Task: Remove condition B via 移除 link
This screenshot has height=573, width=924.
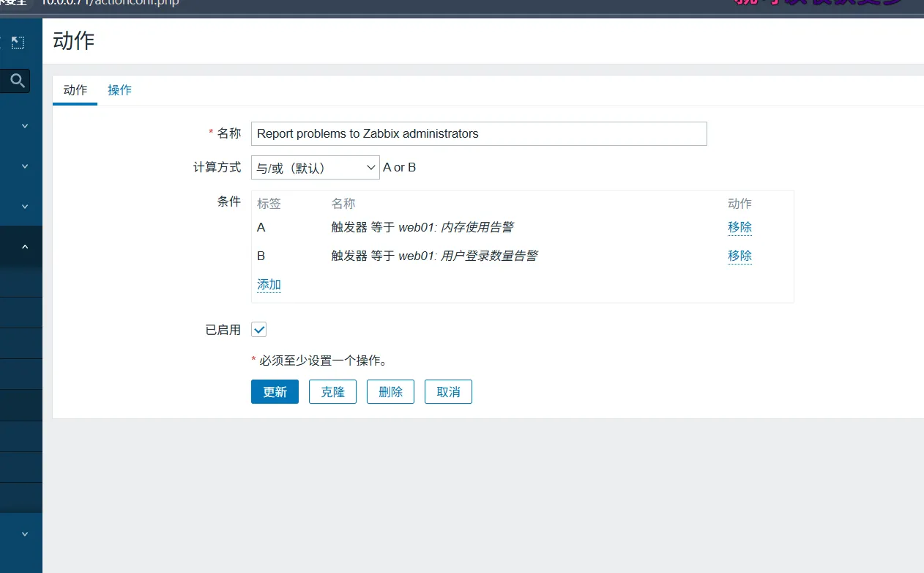Action: 739,256
